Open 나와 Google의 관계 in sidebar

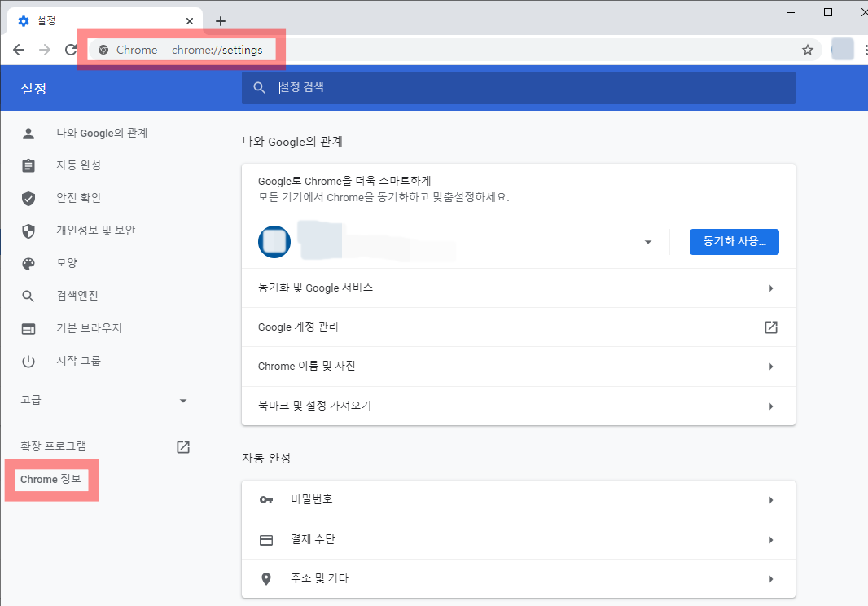pos(102,133)
